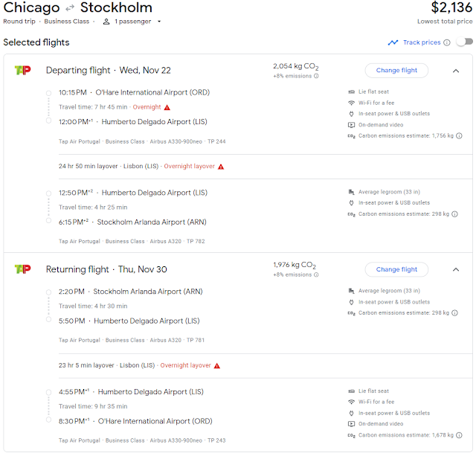476x456 pixels.
Task: Click the Track prices link
Action: [422, 42]
